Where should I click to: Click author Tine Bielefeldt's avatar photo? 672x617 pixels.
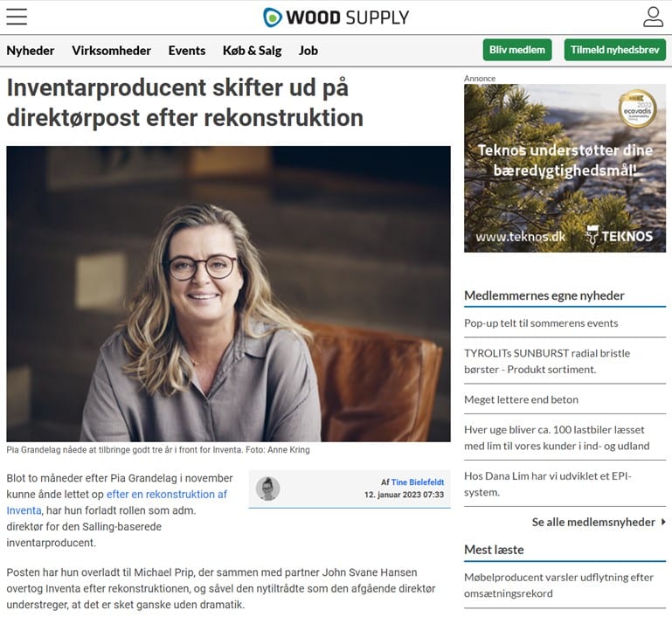tap(268, 489)
